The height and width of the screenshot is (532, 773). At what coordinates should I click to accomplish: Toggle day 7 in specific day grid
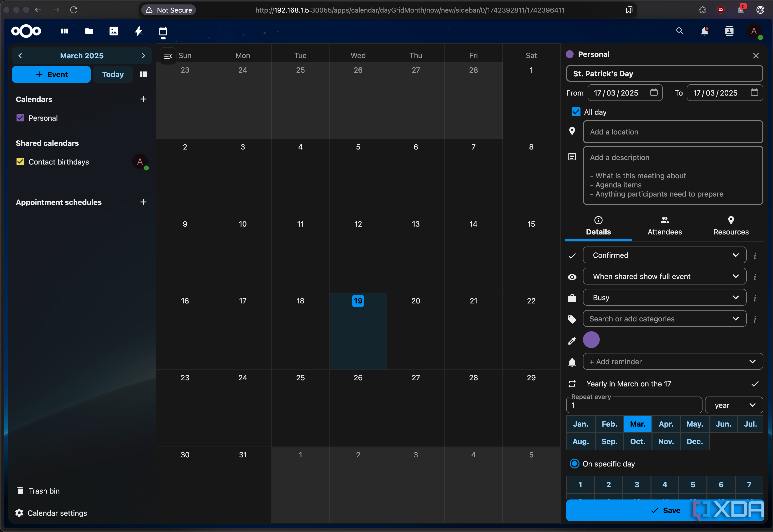749,484
